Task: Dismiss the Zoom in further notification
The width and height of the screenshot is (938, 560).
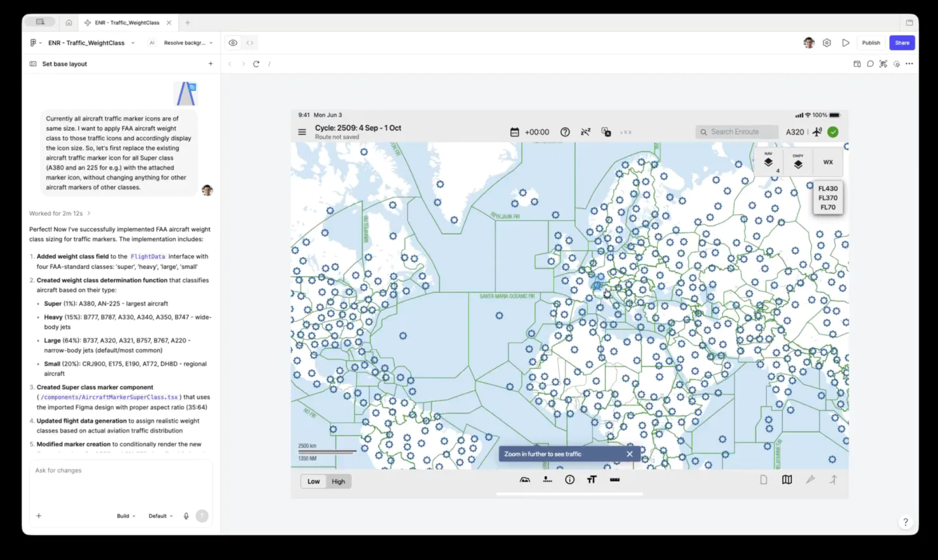Action: pyautogui.click(x=630, y=454)
